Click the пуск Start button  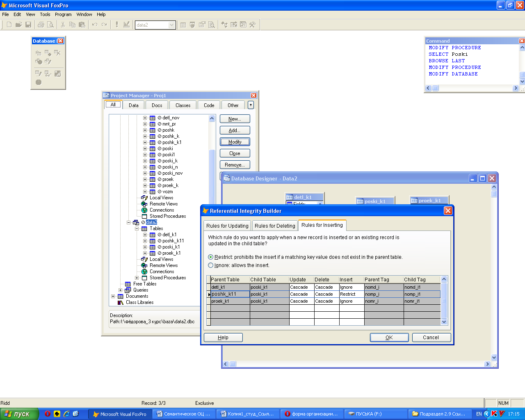click(x=19, y=414)
